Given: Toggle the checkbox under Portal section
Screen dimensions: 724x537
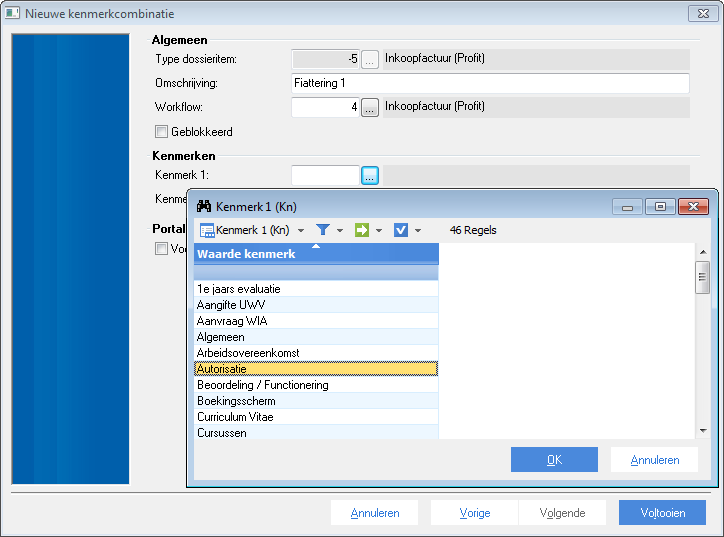Looking at the screenshot, I should [x=161, y=248].
